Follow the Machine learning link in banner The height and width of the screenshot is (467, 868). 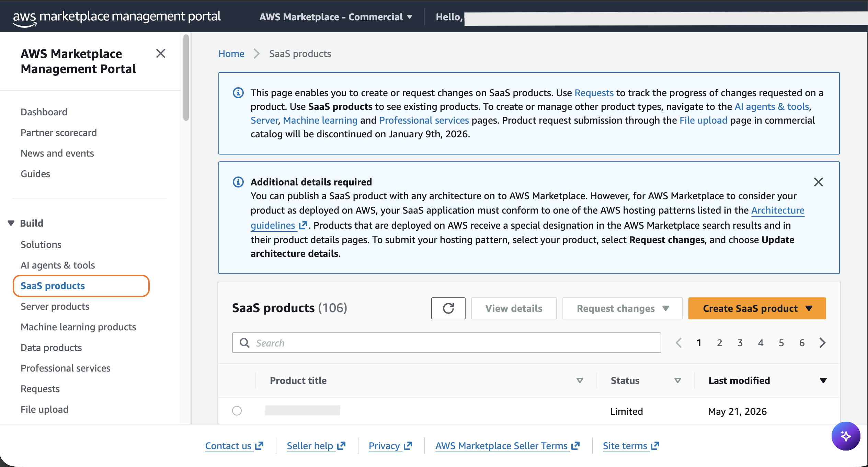coord(320,120)
